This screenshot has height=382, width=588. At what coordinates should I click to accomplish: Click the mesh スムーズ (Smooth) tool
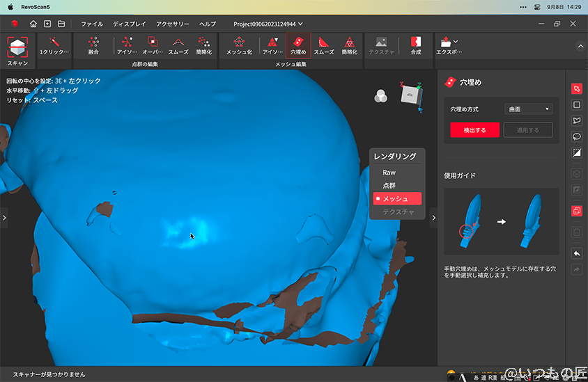(323, 46)
